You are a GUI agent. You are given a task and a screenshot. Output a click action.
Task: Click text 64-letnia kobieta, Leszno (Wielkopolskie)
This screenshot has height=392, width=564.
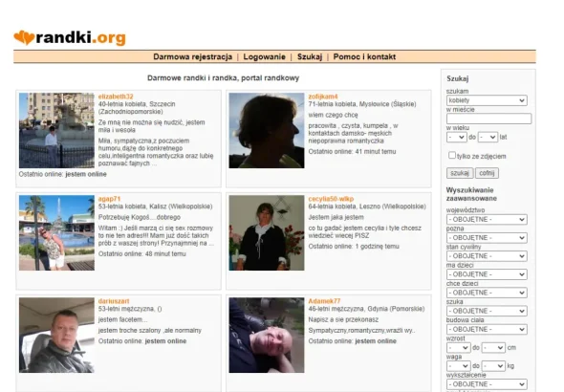[x=367, y=207]
